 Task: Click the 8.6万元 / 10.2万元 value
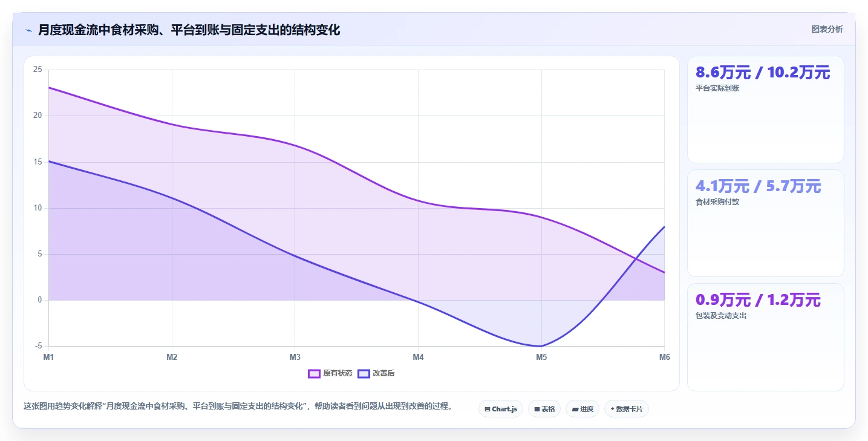pos(763,73)
